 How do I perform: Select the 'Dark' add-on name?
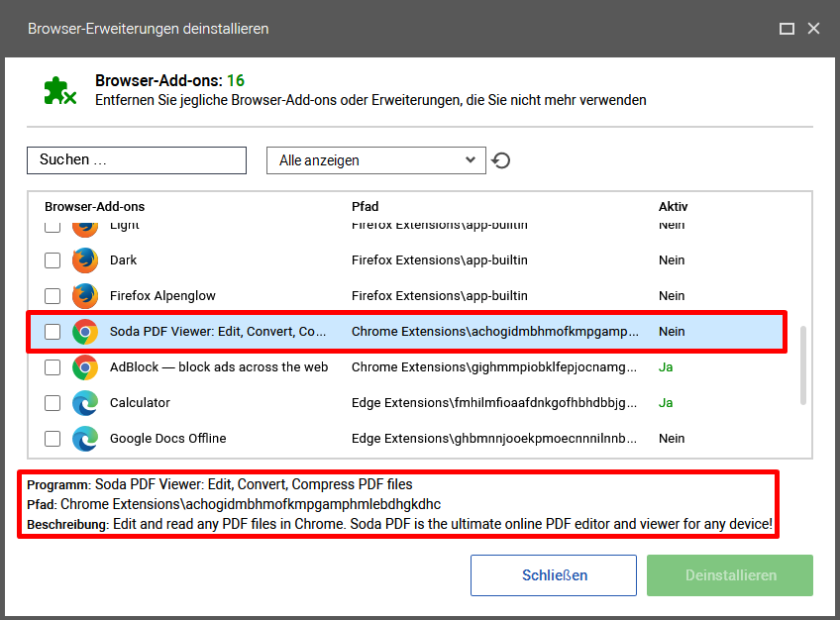pyautogui.click(x=123, y=260)
